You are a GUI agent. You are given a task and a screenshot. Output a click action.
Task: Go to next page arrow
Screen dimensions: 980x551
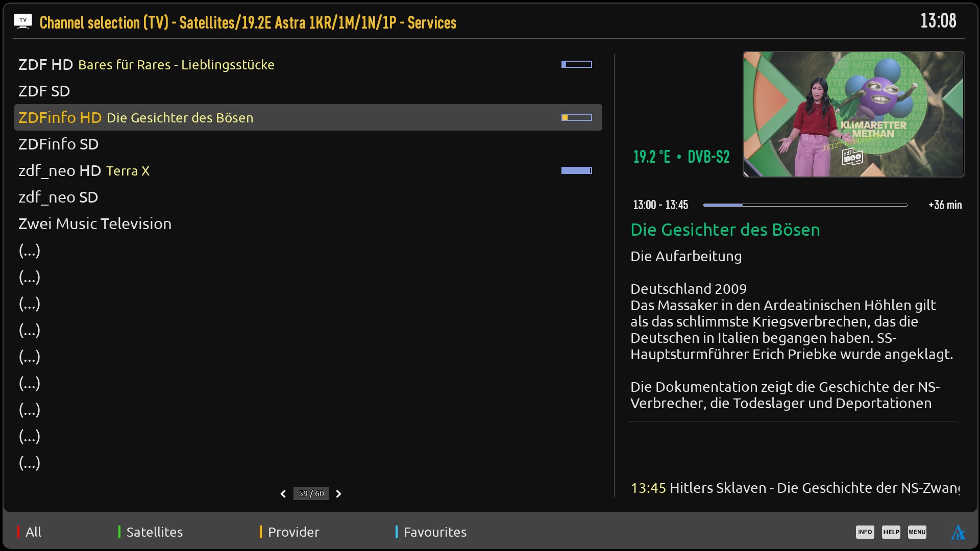338,494
